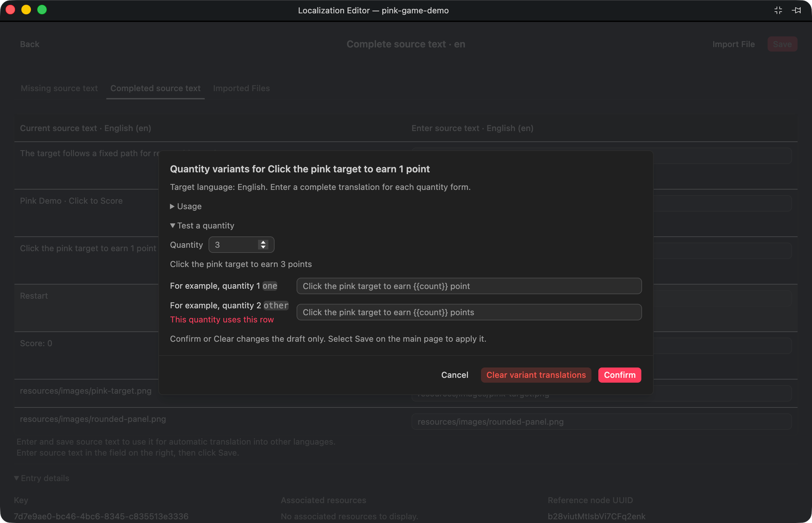Collapse the Entry details section

point(17,478)
